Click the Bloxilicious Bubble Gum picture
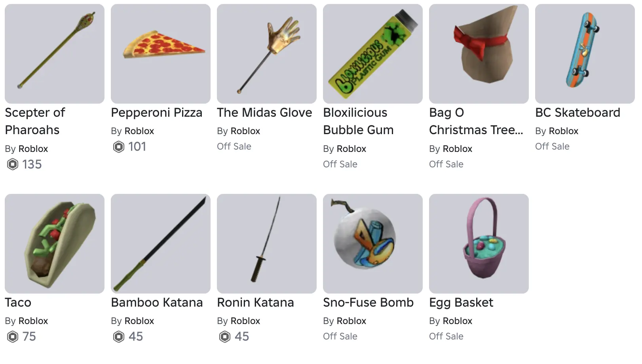Screen dimensions: 642x364 373,54
